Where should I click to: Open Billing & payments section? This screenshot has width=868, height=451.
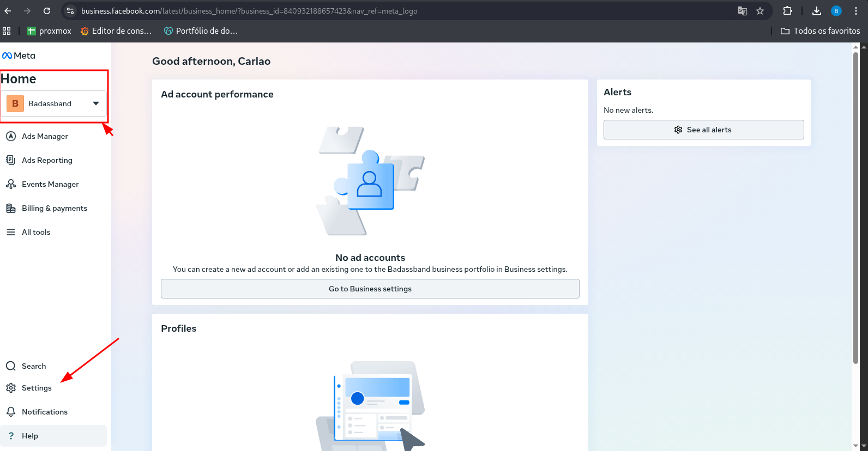tap(54, 208)
